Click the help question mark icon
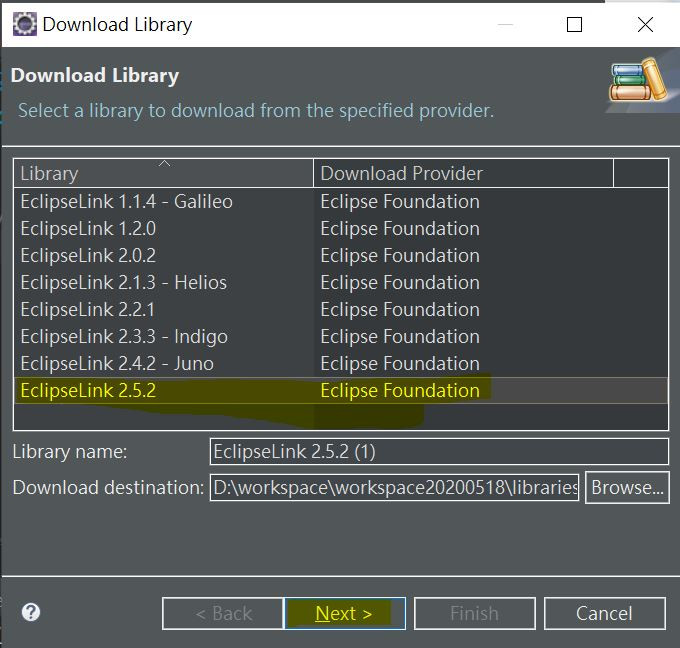Image resolution: width=680 pixels, height=648 pixels. point(31,612)
